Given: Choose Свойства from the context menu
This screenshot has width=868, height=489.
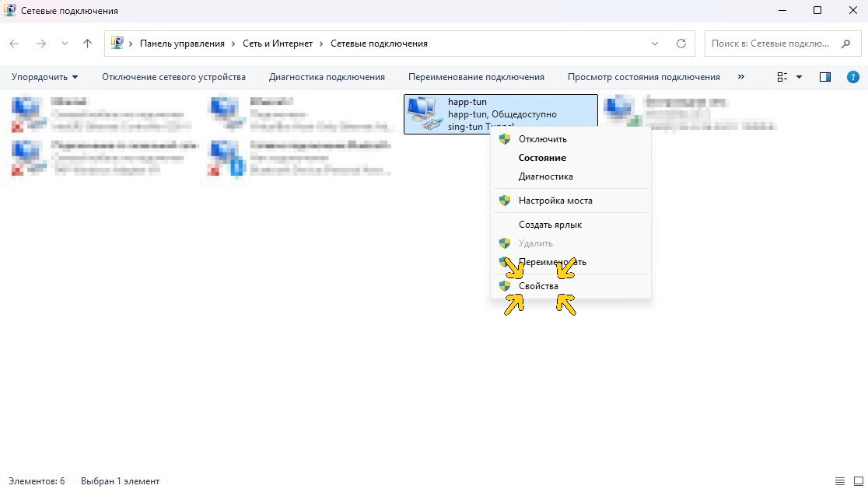Looking at the screenshot, I should click(538, 286).
